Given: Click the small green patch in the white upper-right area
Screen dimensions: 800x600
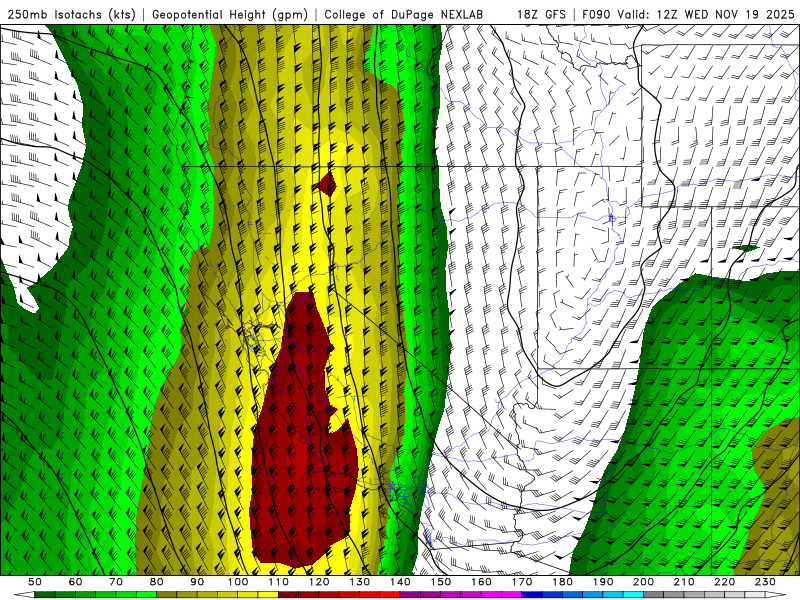Looking at the screenshot, I should coord(745,248).
